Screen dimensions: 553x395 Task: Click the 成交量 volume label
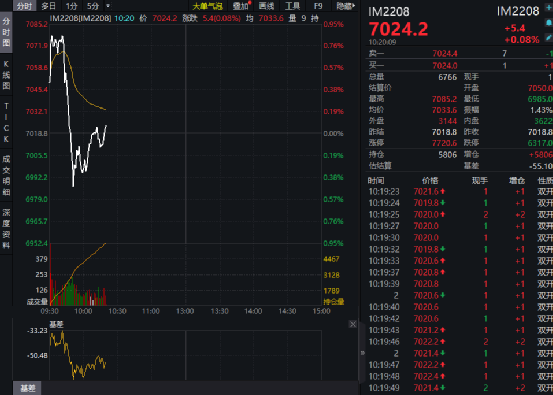point(37,302)
